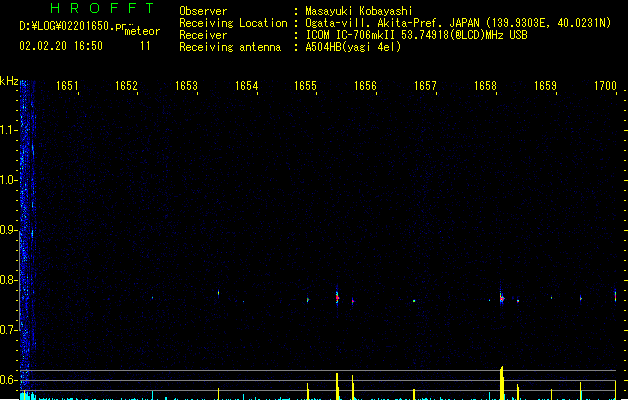Screen dimensions: 629x400
Task: Click the date stamp 02.02.20 16:50
Action: (61, 46)
